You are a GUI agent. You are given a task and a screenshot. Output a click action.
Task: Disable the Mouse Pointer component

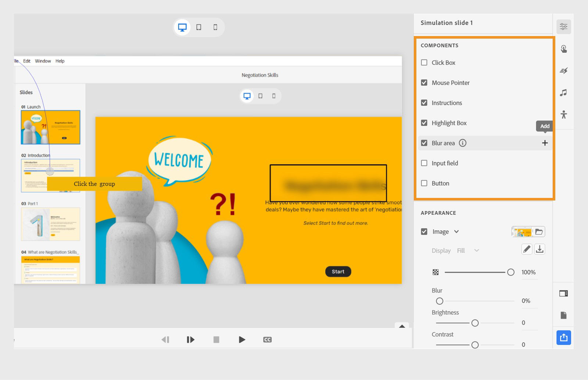click(x=424, y=83)
